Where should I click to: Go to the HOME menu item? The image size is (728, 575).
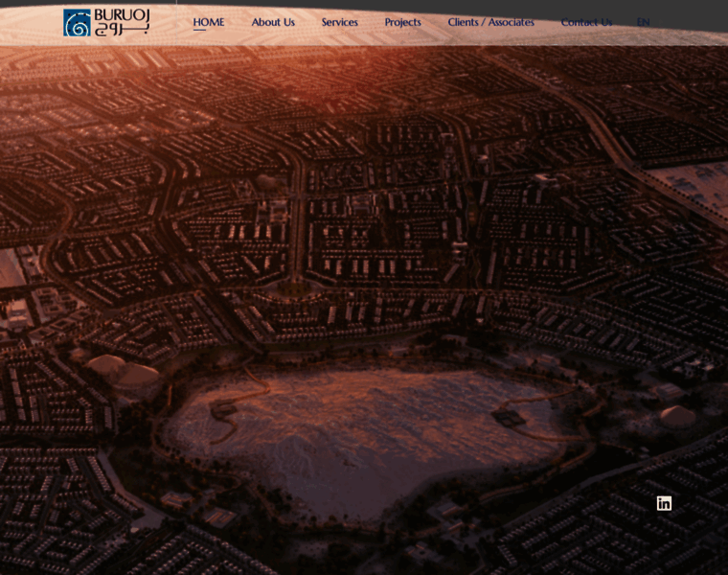coord(208,22)
